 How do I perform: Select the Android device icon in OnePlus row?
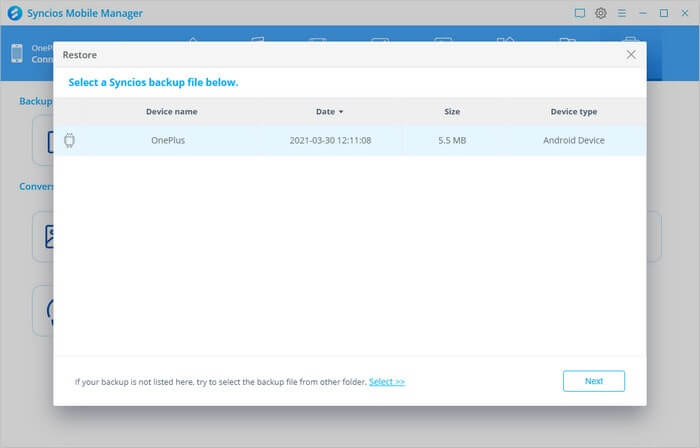(x=69, y=140)
